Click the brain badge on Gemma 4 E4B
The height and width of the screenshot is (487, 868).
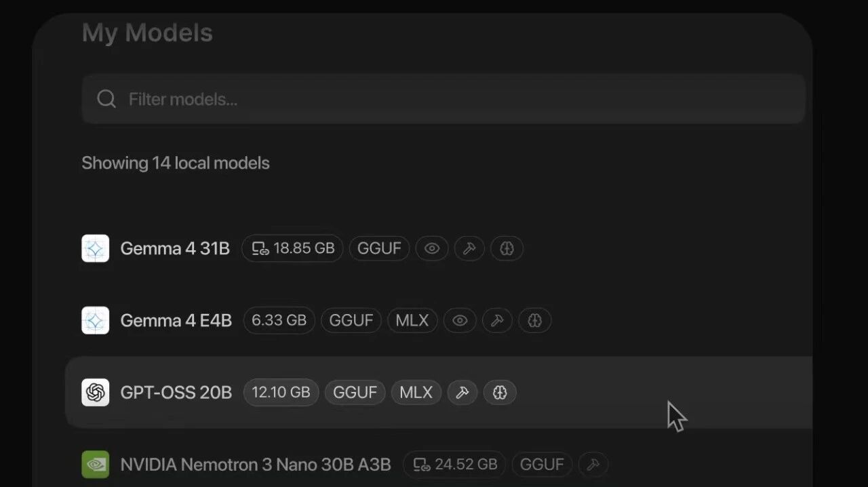tap(535, 320)
